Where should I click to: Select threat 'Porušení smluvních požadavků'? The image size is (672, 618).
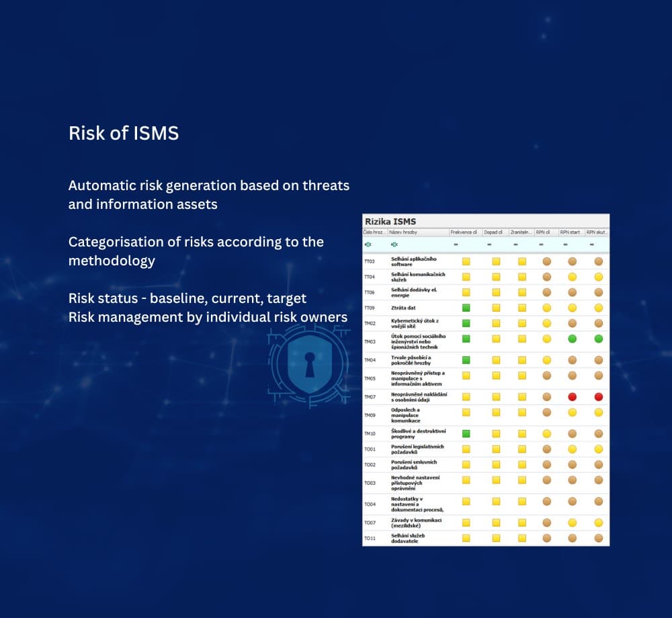coord(414,464)
